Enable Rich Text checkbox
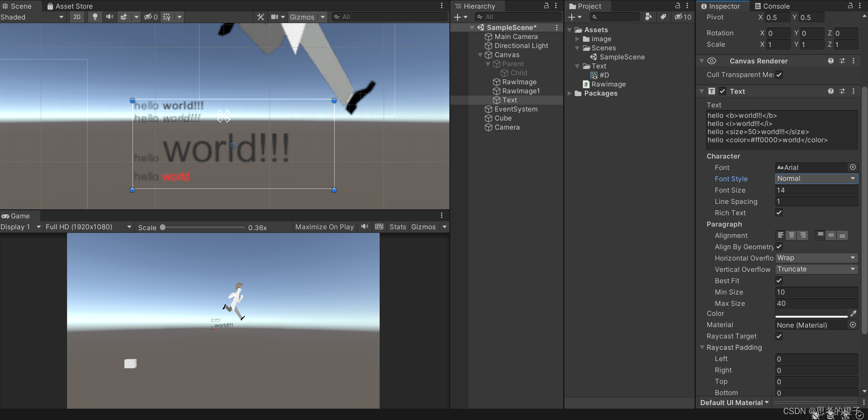 pyautogui.click(x=779, y=213)
